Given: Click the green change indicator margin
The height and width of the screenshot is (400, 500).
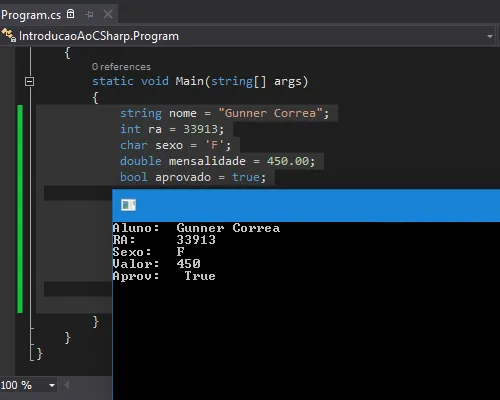Looking at the screenshot, I should point(20,209).
